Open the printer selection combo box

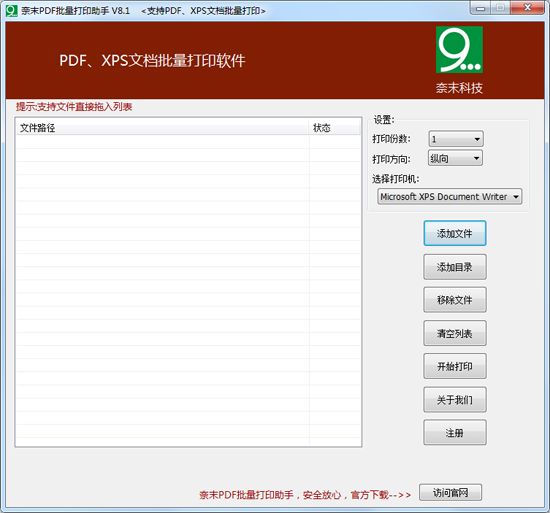coord(449,196)
